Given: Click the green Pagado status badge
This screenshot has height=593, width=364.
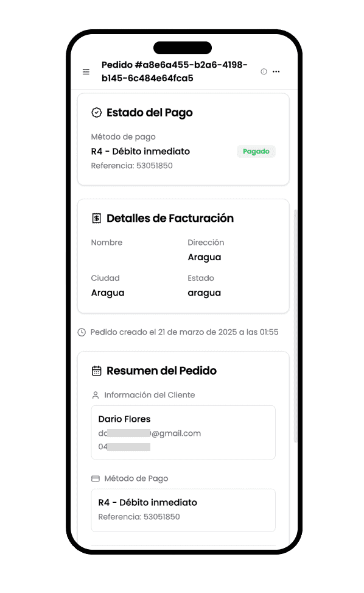Looking at the screenshot, I should coord(256,152).
